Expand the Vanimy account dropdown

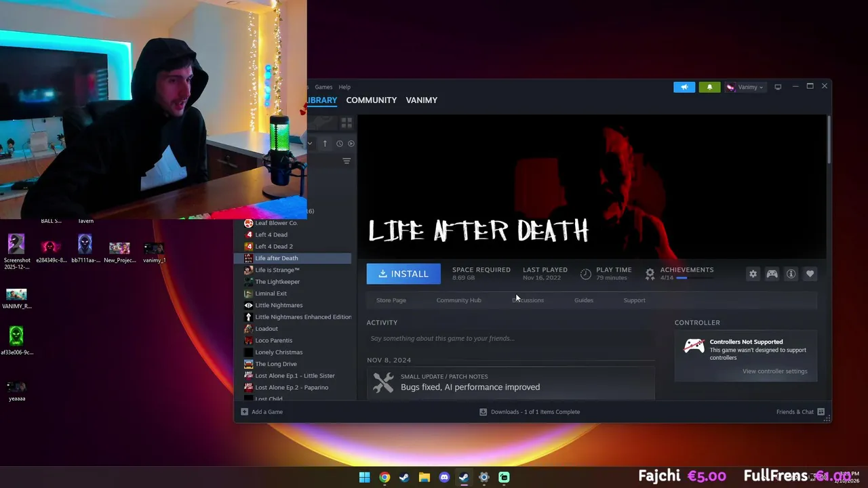coord(745,87)
